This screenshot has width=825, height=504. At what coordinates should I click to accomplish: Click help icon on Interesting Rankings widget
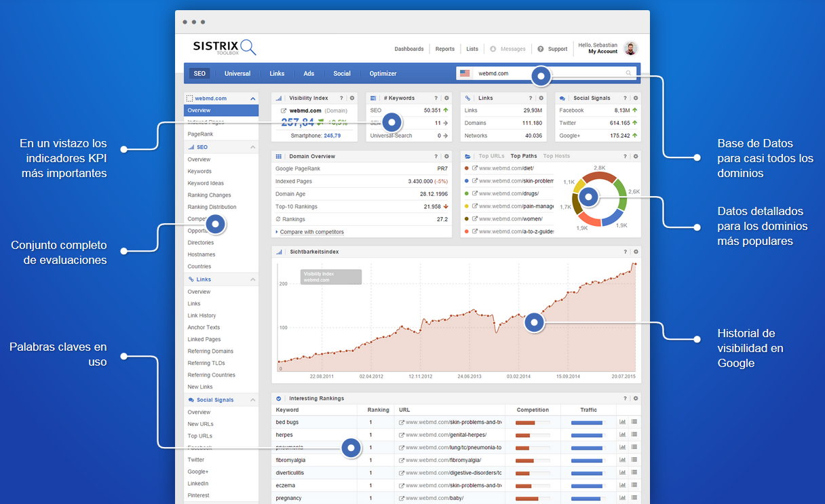pos(626,398)
